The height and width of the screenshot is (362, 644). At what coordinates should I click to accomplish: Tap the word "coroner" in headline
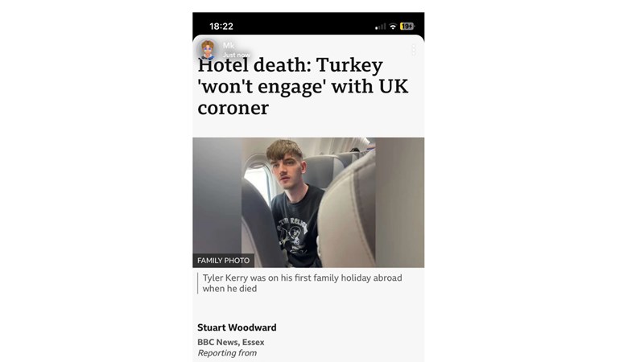point(233,108)
